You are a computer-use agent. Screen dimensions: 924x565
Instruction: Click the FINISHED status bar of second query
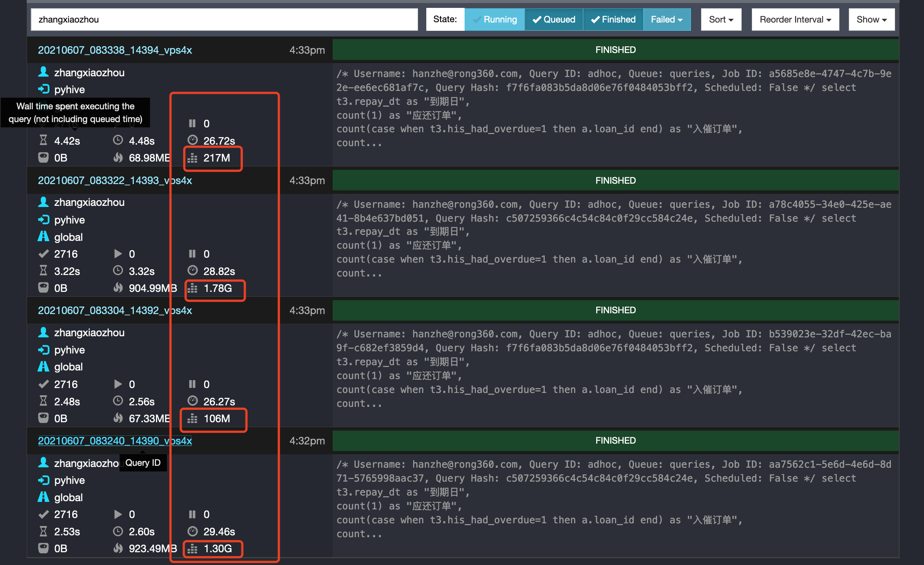click(615, 180)
